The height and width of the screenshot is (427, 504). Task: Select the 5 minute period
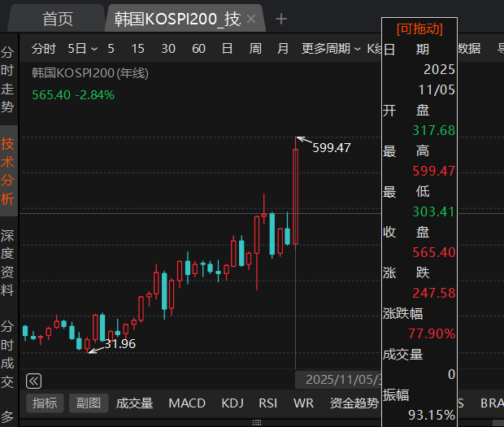(x=111, y=49)
